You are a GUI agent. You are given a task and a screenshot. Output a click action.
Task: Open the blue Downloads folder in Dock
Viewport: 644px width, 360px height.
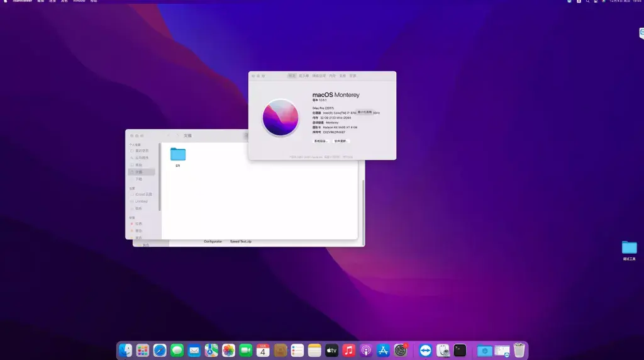tap(485, 351)
